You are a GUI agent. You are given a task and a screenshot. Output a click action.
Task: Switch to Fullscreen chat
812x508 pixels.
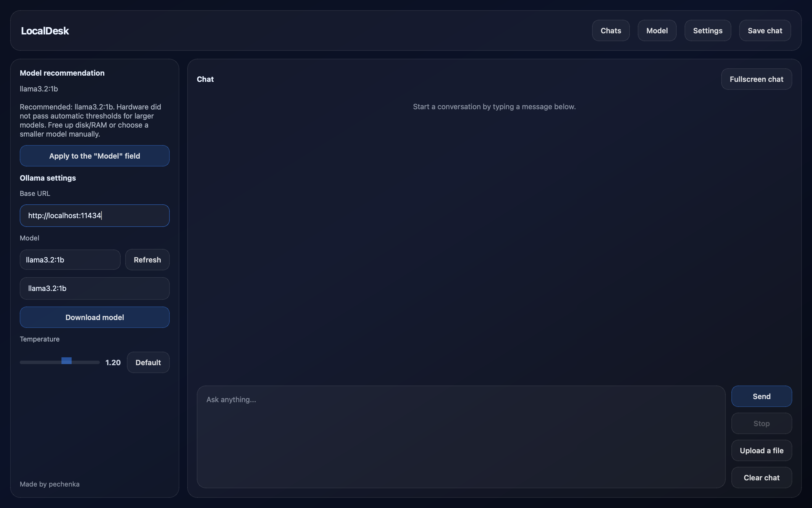(756, 79)
